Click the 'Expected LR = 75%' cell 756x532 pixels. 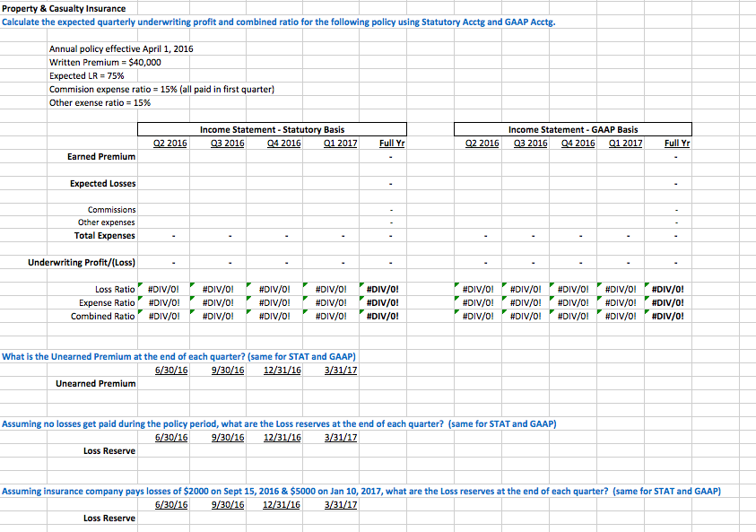(87, 75)
